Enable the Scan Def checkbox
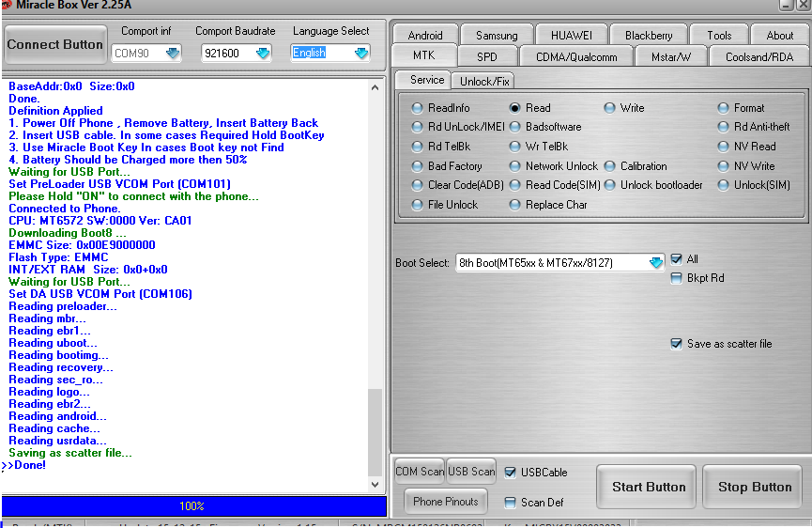Image resolution: width=812 pixels, height=528 pixels. pos(510,502)
